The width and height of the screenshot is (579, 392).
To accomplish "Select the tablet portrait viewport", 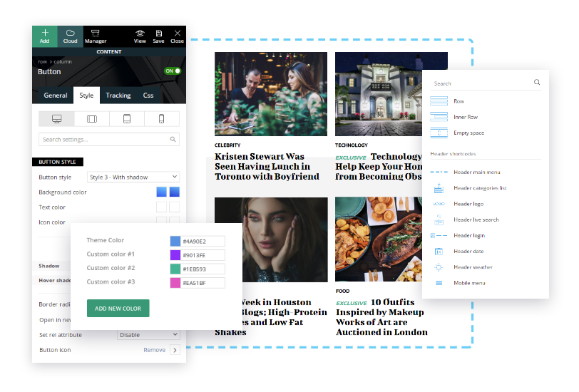I will click(x=126, y=118).
